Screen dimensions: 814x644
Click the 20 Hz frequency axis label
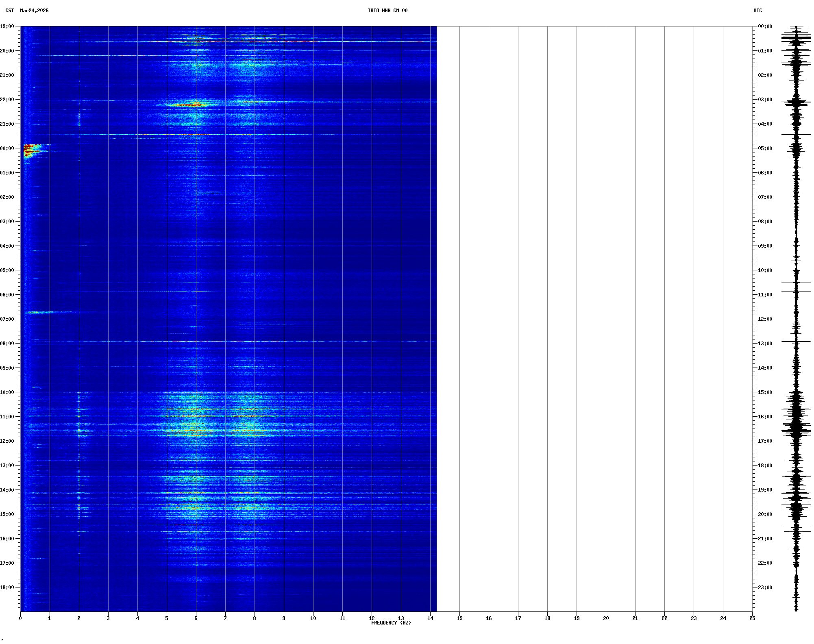pos(606,618)
